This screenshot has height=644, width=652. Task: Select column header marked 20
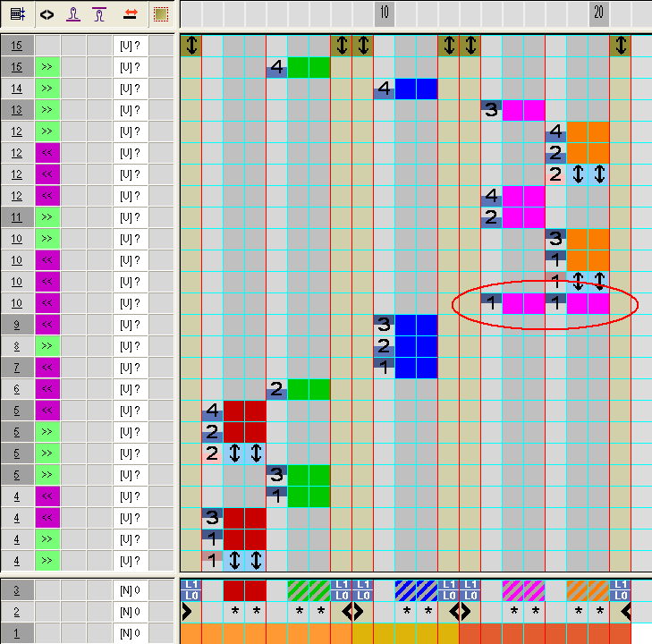point(598,13)
